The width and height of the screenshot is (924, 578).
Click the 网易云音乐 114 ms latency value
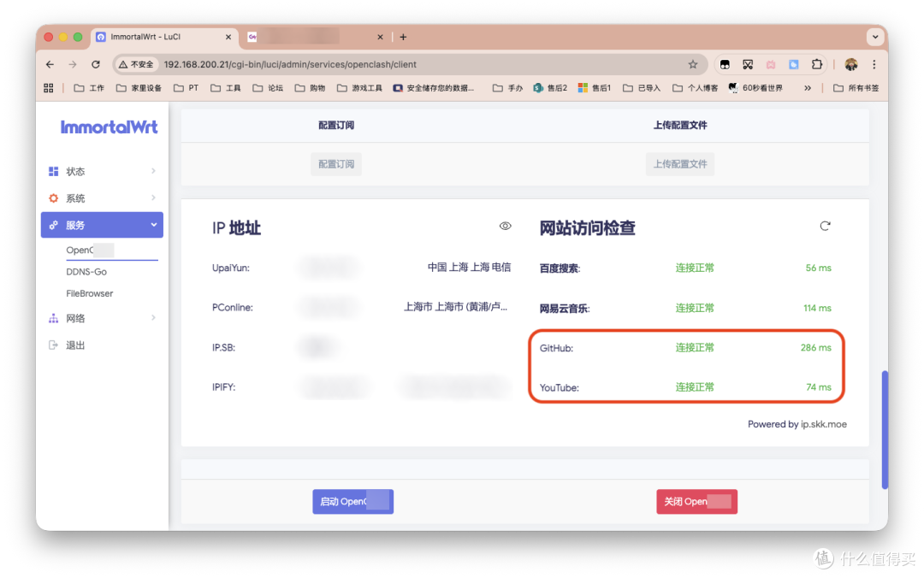click(817, 308)
